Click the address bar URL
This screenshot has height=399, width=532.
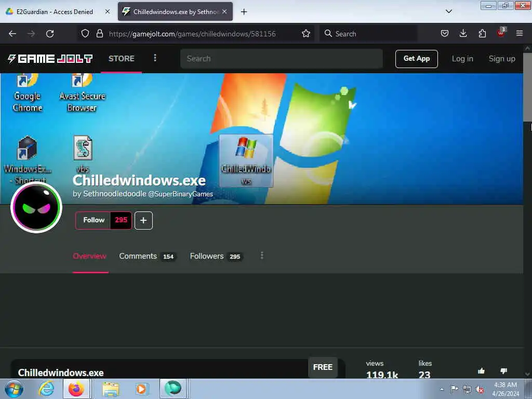192,34
